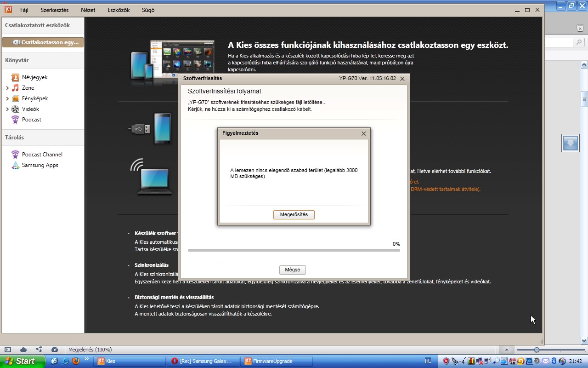Screen dimensions: 588x368
Task: Click the taskbar clock showing 21:42
Action: (576, 361)
